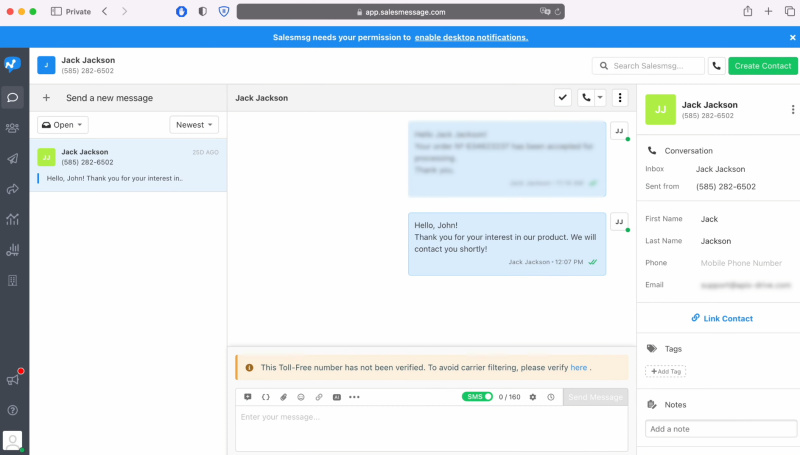This screenshot has width=800, height=455.
Task: Open the AI assistant icon in composer
Action: [337, 397]
